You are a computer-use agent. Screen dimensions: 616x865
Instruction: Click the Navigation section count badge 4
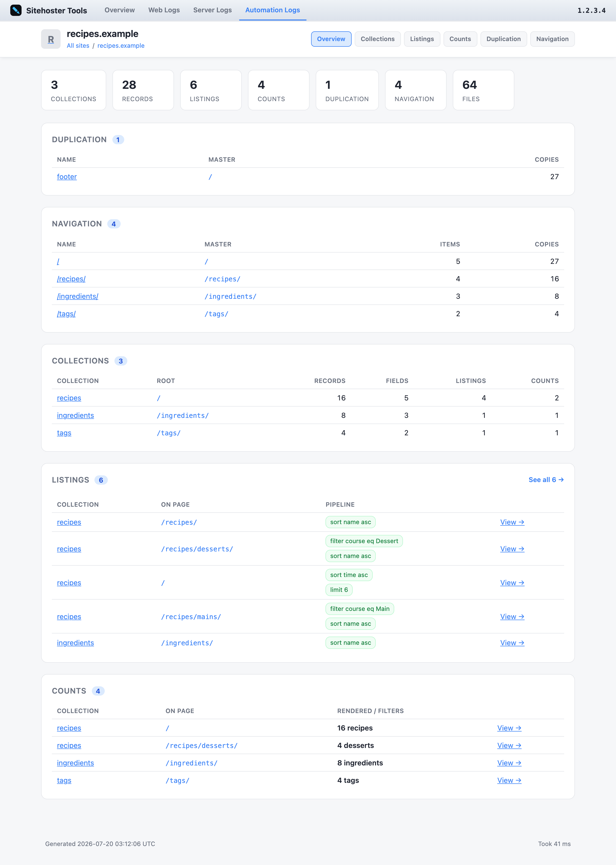click(x=114, y=224)
